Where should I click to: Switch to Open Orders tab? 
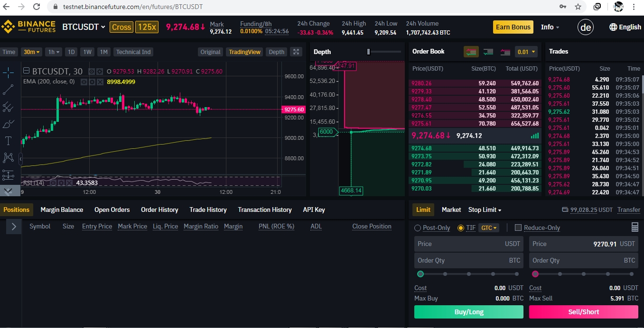112,210
